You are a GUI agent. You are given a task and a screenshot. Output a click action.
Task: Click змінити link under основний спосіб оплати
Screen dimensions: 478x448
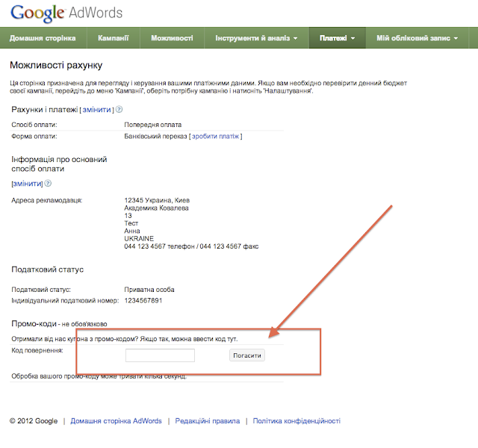coord(28,184)
